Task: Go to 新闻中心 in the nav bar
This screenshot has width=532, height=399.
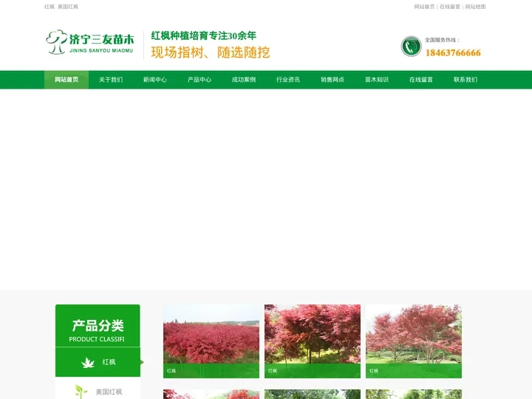Action: click(x=155, y=80)
